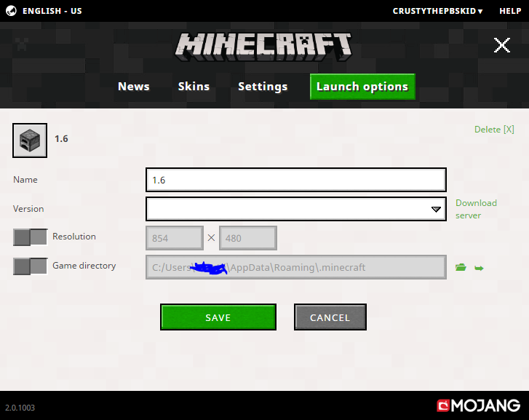Open the HELP menu

click(x=510, y=11)
